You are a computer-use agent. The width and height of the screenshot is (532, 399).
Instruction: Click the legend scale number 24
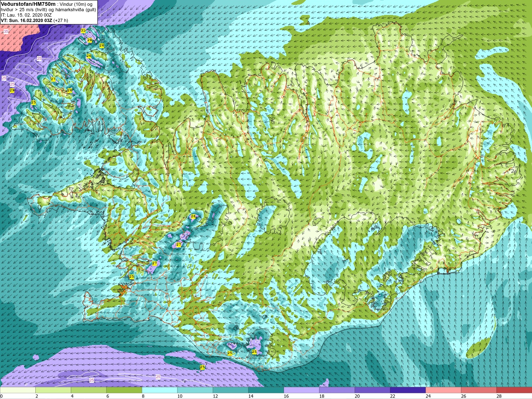click(428, 396)
